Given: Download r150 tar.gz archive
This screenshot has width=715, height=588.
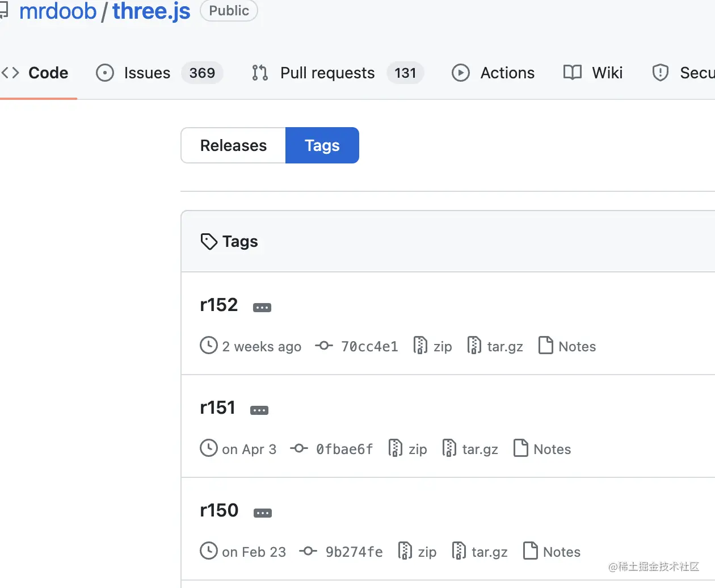Looking at the screenshot, I should 490,552.
